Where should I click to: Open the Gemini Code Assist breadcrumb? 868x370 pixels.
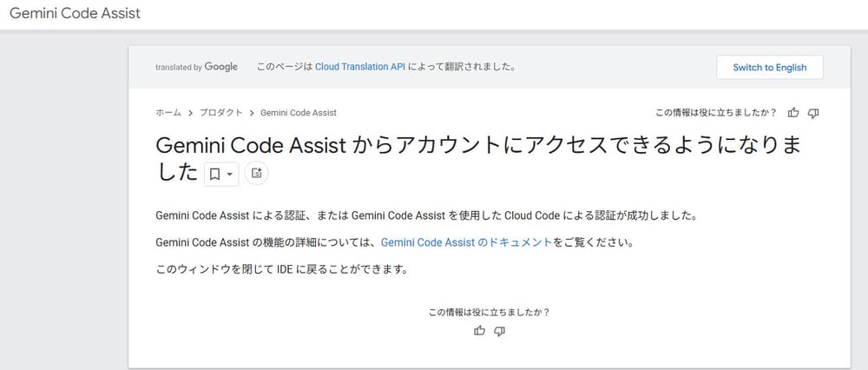(299, 112)
